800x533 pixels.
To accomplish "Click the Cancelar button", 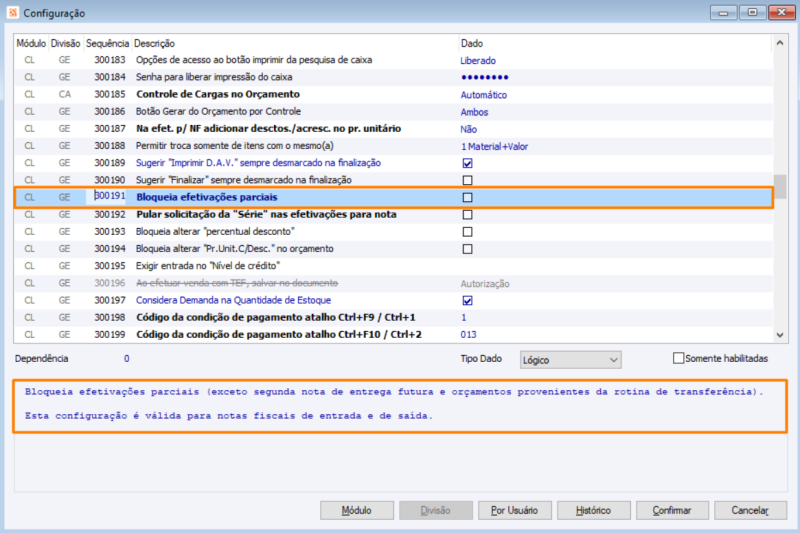I will pos(751,510).
